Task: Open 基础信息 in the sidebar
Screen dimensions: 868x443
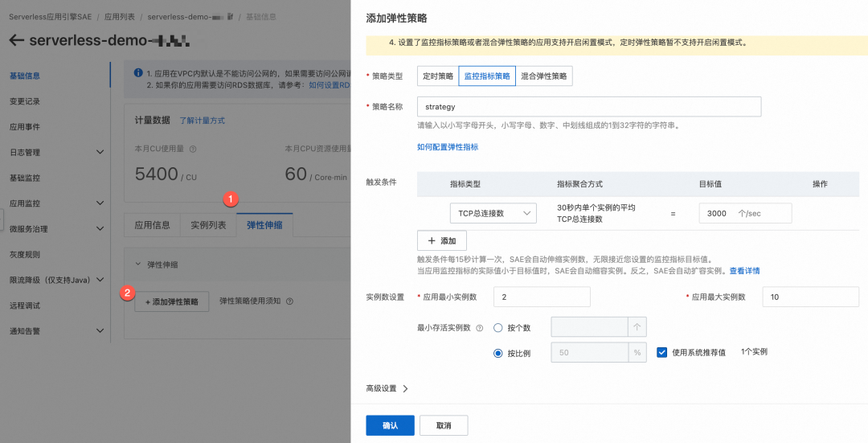Action: [25, 76]
